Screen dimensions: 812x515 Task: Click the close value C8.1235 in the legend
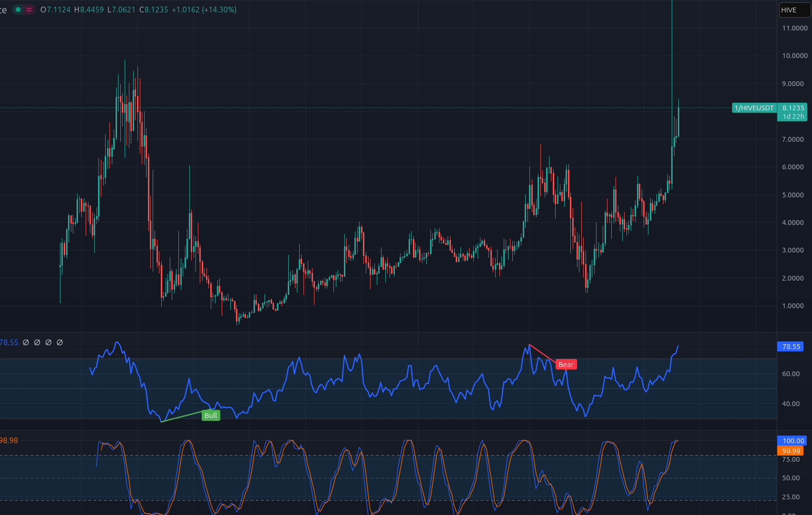(x=154, y=10)
